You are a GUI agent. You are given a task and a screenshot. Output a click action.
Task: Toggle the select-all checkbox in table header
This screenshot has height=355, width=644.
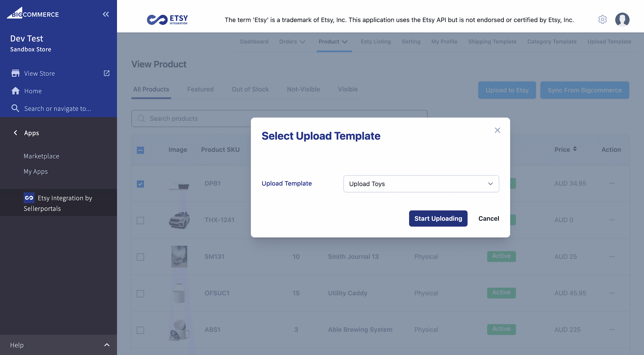[x=141, y=150]
